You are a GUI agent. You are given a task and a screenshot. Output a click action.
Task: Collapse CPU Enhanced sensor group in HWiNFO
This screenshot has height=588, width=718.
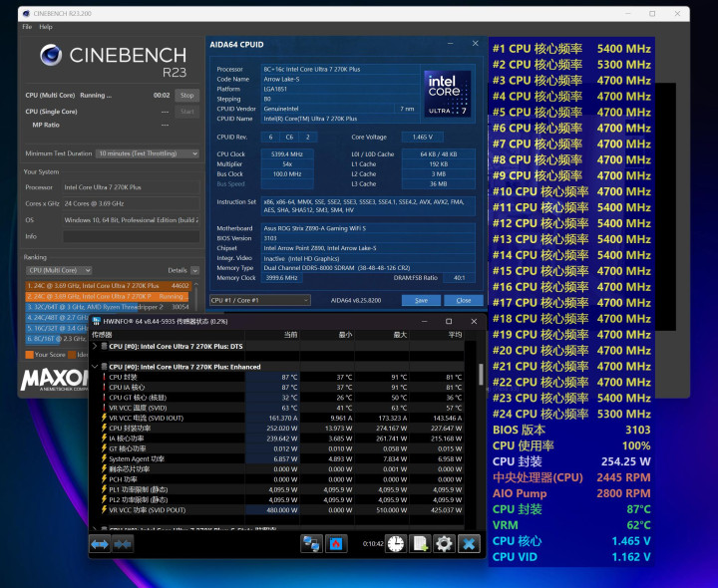(x=94, y=367)
